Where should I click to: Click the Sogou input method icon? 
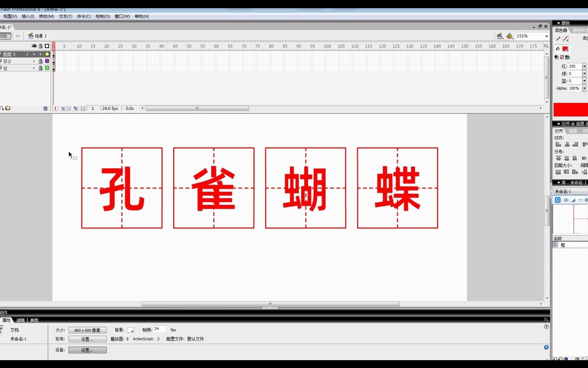[558, 200]
